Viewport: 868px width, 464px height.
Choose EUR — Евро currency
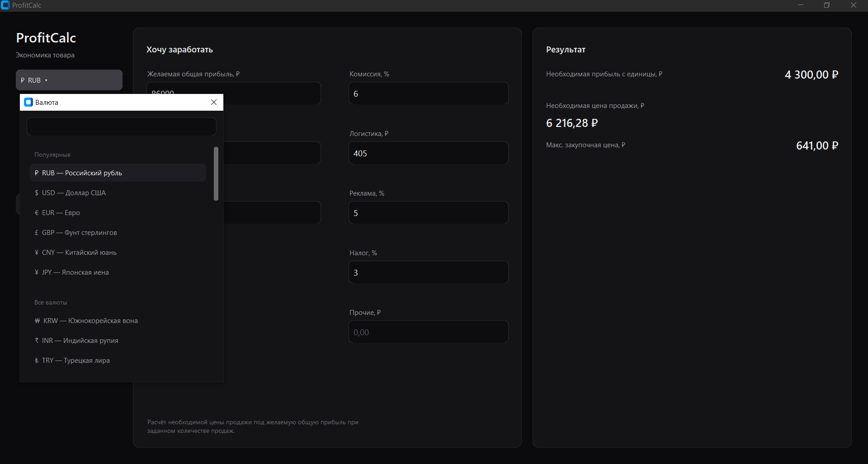coord(118,213)
